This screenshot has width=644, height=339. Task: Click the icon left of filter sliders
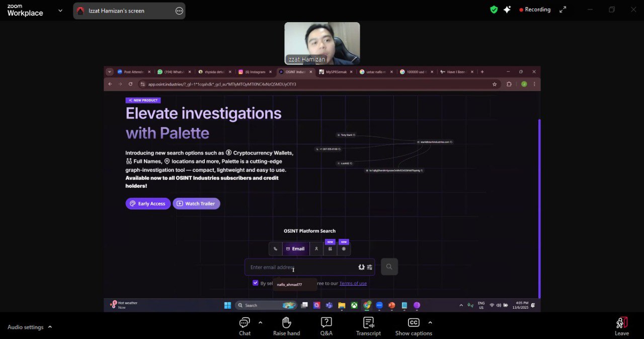[x=361, y=267]
